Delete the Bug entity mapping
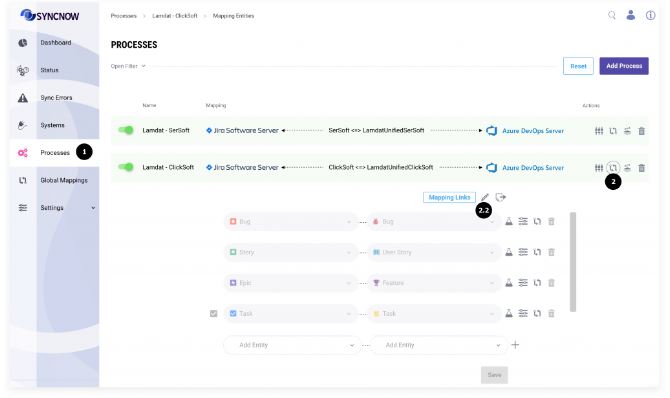Image resolution: width=670 pixels, height=398 pixels. 551,221
